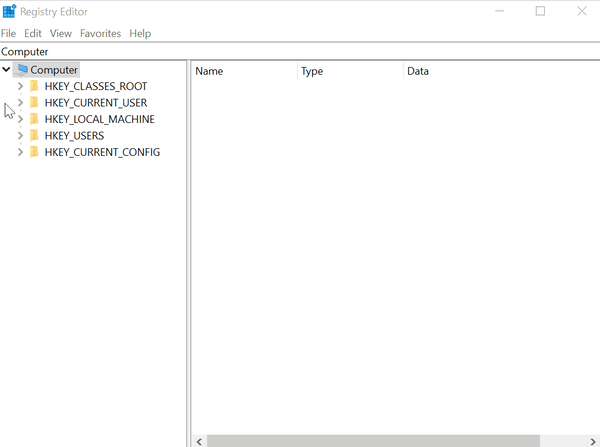Click the Registry Editor title bar icon
600x447 pixels.
[9, 12]
